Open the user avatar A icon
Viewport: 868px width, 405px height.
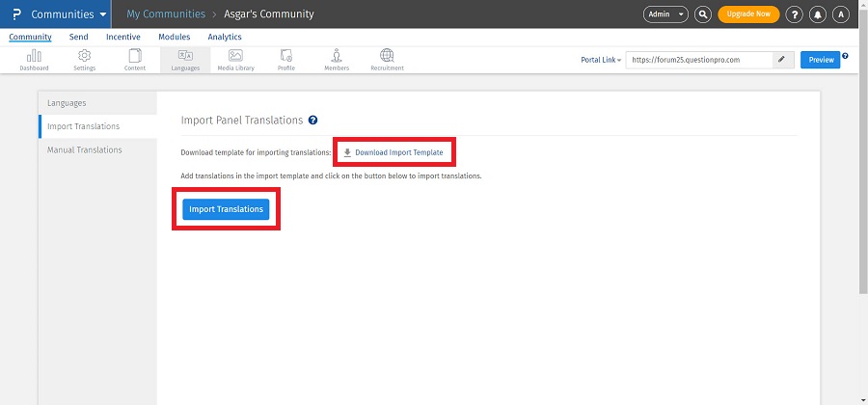(840, 14)
